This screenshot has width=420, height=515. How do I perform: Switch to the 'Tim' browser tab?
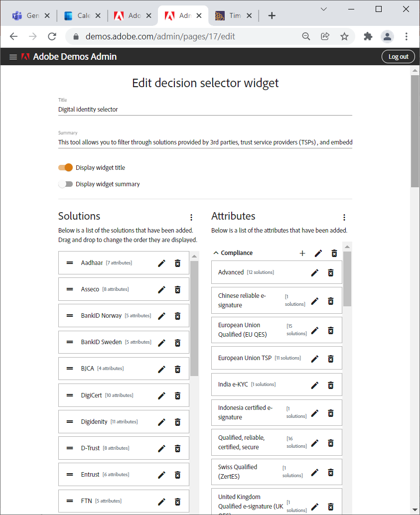click(x=229, y=15)
